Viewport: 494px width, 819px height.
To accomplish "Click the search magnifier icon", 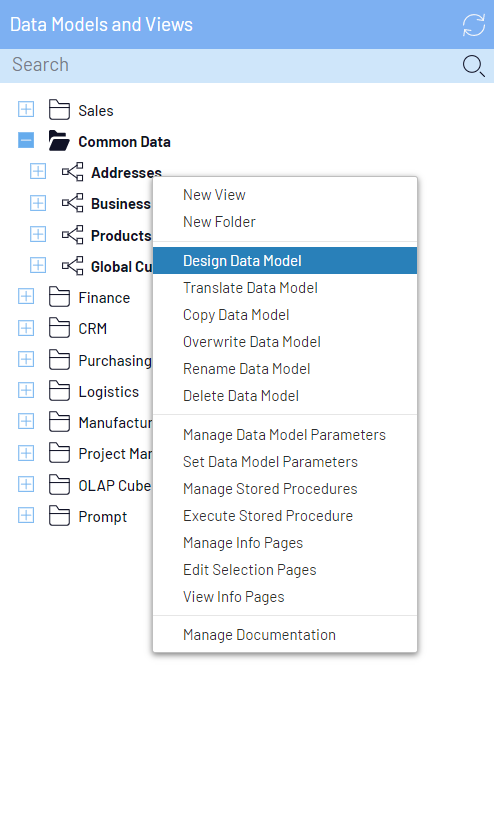I will pos(474,66).
